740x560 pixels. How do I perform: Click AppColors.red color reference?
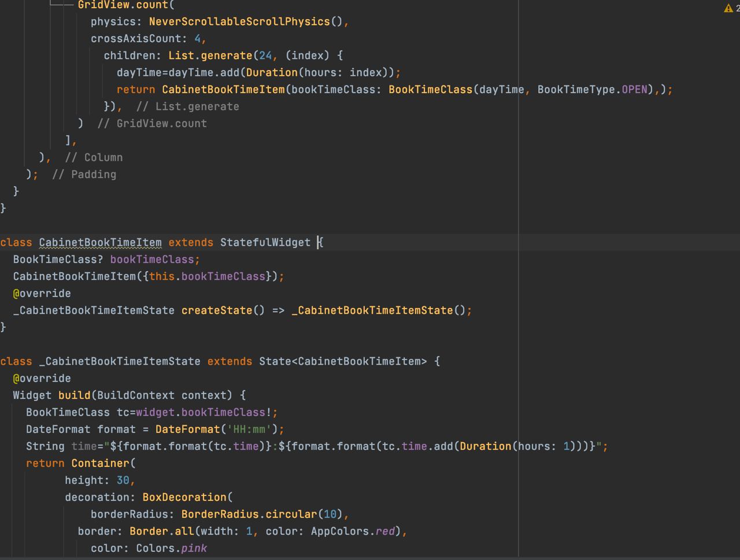tap(353, 532)
